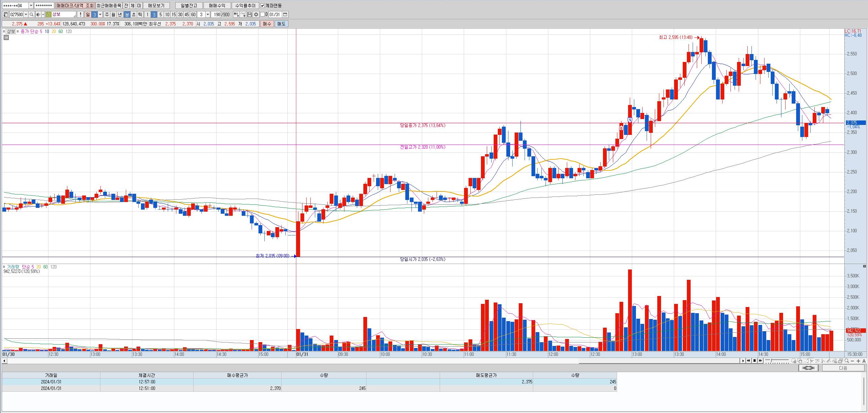Image resolution: width=868 pixels, height=413 pixels.
Task: Expand the account number dropdown
Action: point(31,6)
